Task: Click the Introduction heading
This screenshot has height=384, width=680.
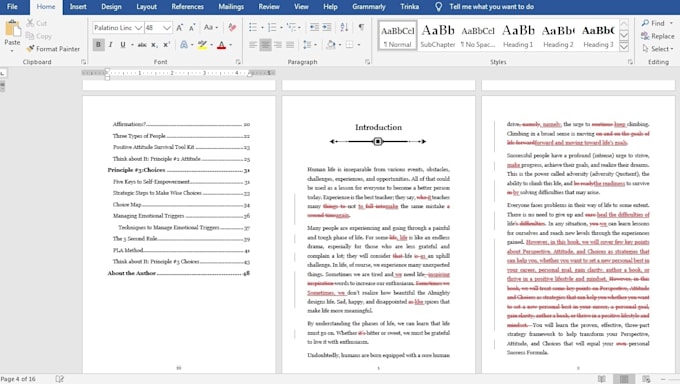Action: (x=378, y=127)
